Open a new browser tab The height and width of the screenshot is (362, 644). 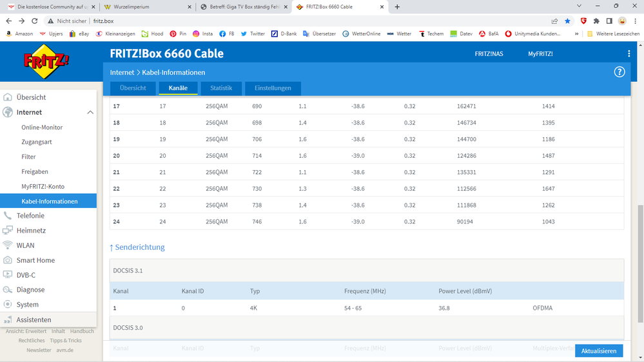click(x=397, y=7)
